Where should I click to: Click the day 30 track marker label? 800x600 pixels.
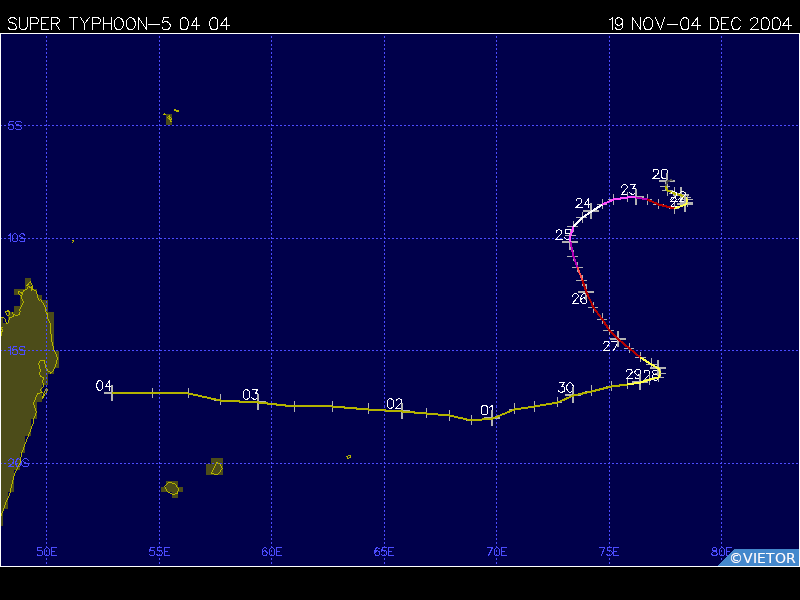point(566,388)
